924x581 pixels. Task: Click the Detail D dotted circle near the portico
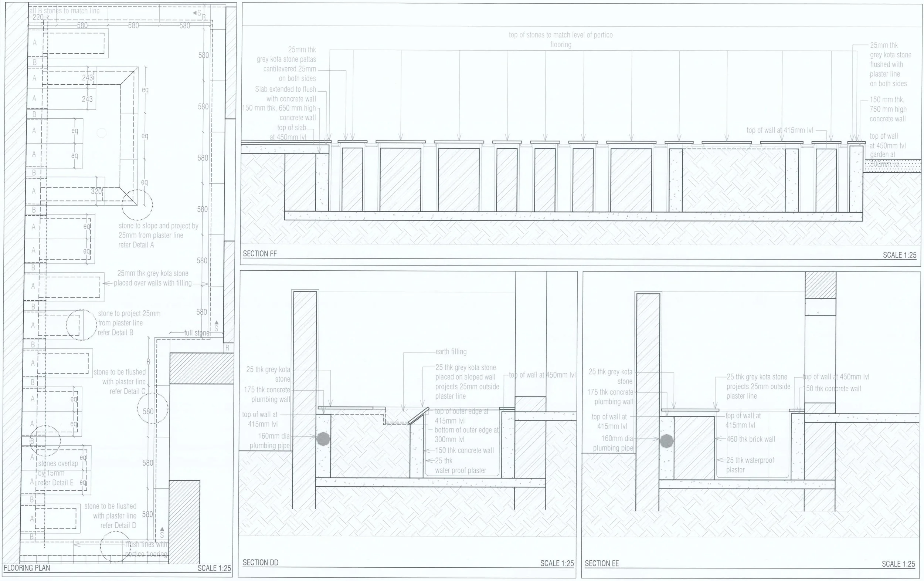tap(115, 547)
